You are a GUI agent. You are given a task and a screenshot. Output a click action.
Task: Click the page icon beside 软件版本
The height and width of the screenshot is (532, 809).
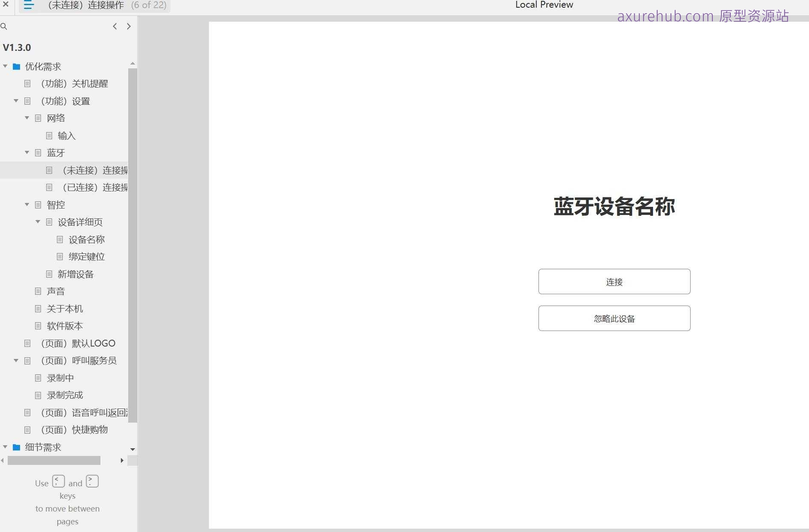[x=38, y=326]
